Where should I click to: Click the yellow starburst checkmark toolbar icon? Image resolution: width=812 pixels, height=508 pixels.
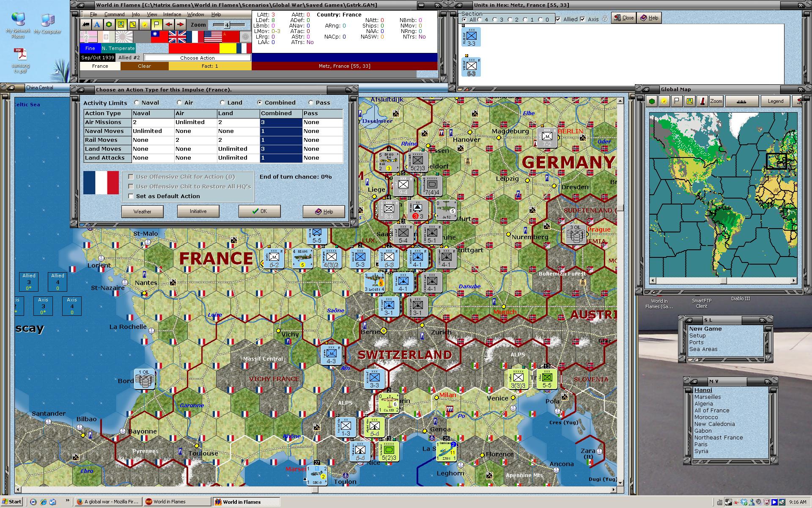pyautogui.click(x=145, y=25)
